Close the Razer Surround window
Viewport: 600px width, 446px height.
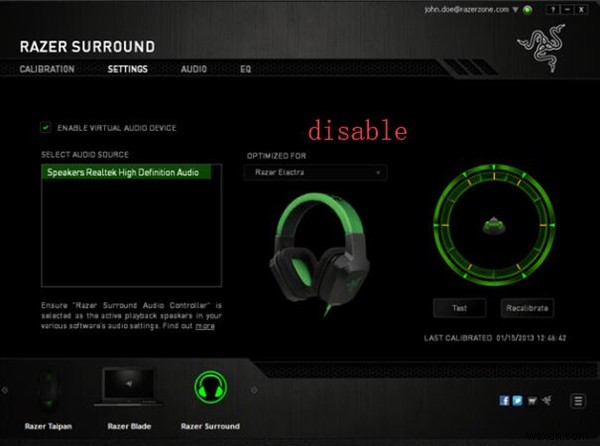pos(581,10)
